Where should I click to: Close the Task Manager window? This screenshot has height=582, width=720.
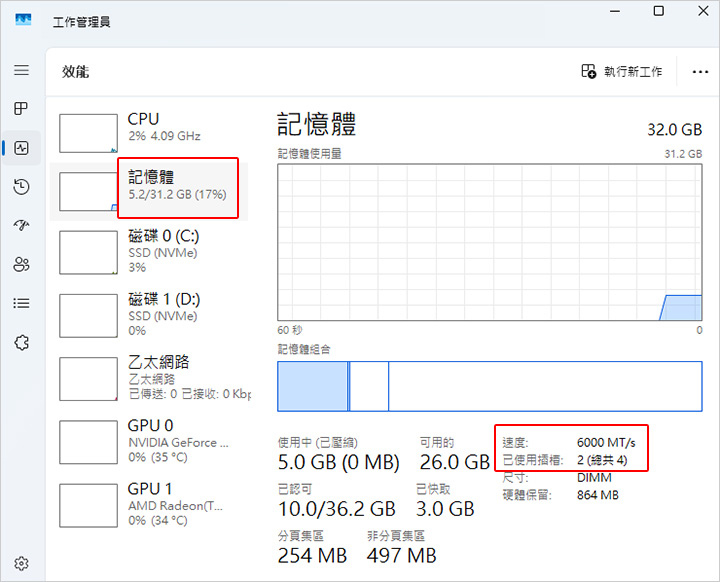(x=703, y=11)
